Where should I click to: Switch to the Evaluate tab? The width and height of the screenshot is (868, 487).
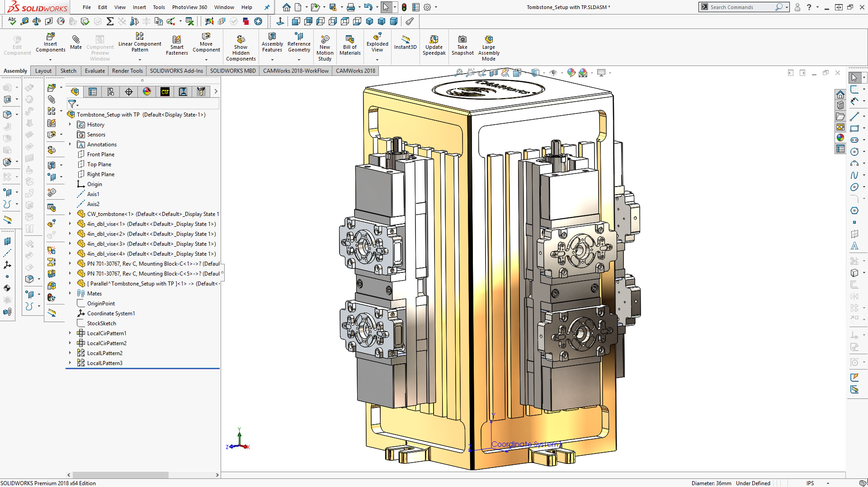click(x=94, y=71)
